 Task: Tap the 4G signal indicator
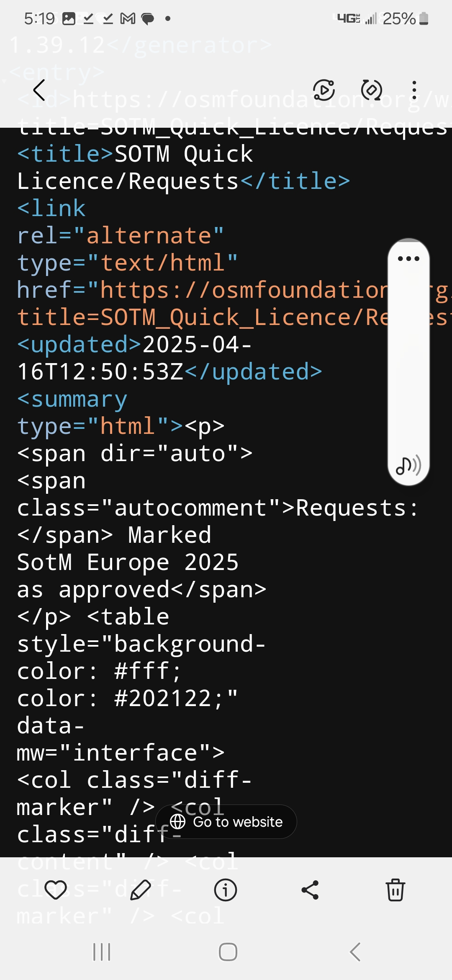(x=348, y=18)
